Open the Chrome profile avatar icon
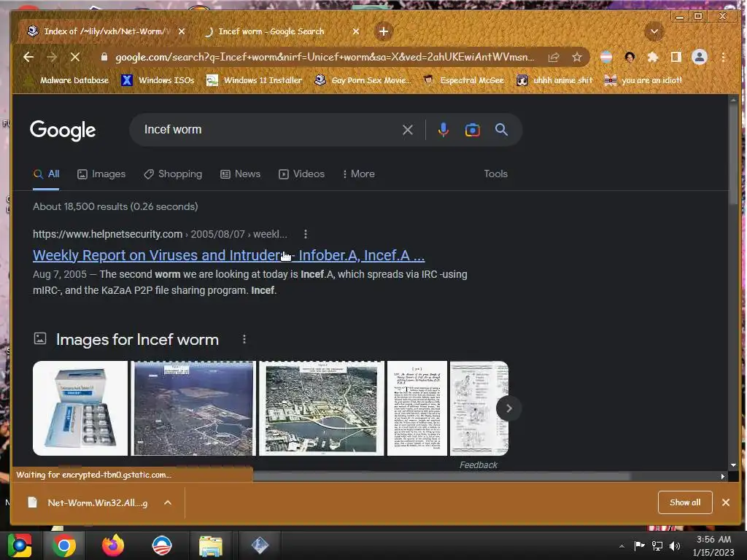747x560 pixels. (x=700, y=57)
